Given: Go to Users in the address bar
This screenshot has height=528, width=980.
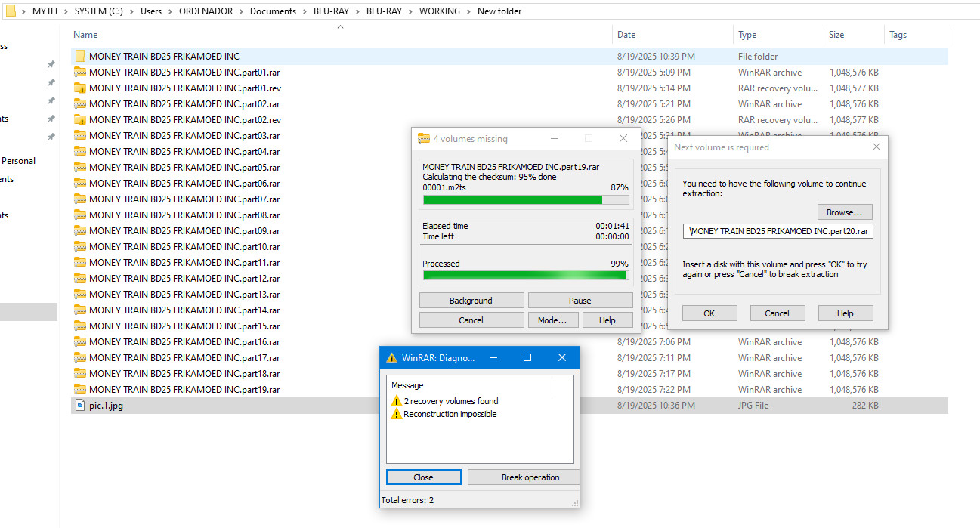Looking at the screenshot, I should pos(151,11).
